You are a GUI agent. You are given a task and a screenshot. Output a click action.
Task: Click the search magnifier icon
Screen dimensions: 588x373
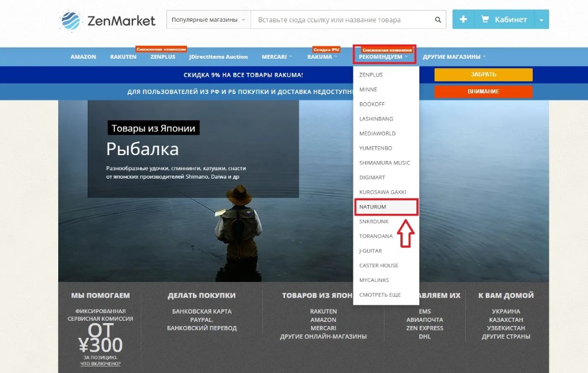(x=437, y=20)
